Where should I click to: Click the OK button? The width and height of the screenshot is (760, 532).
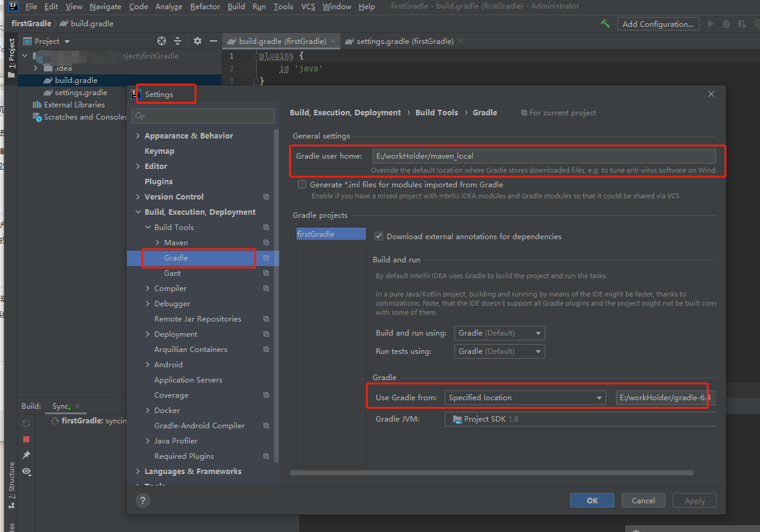click(592, 500)
